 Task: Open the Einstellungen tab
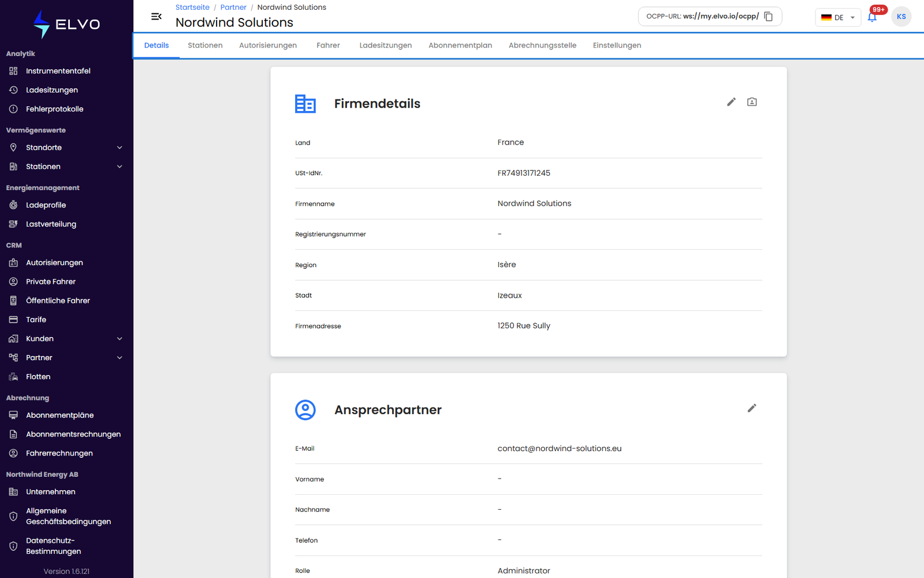[x=617, y=46]
